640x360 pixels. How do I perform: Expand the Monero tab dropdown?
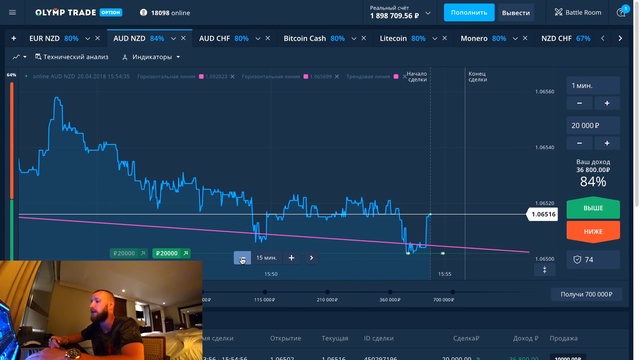(515, 38)
